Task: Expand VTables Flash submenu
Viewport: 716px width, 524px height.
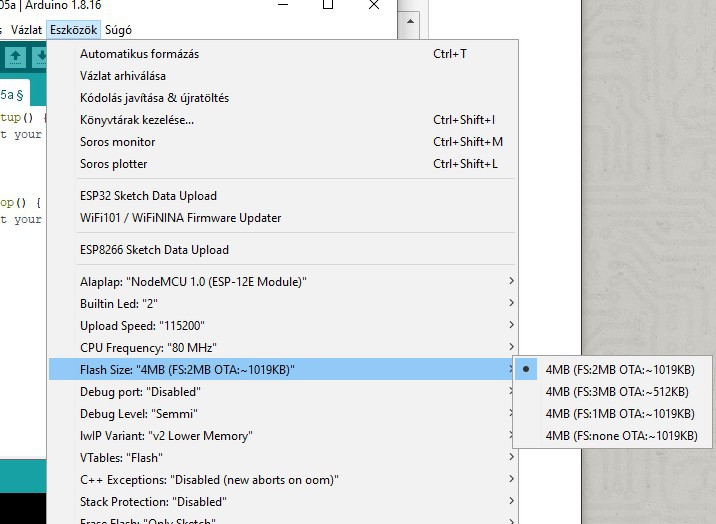Action: click(x=284, y=457)
